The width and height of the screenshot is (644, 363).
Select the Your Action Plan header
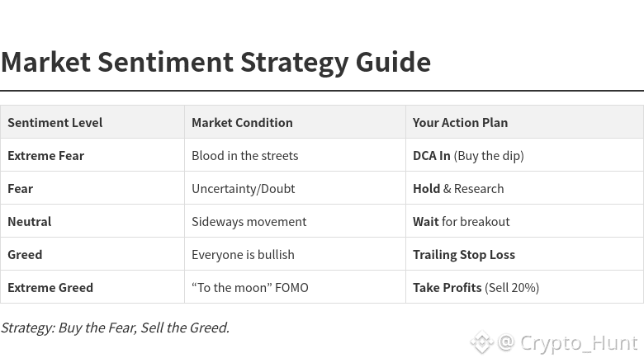pyautogui.click(x=460, y=122)
